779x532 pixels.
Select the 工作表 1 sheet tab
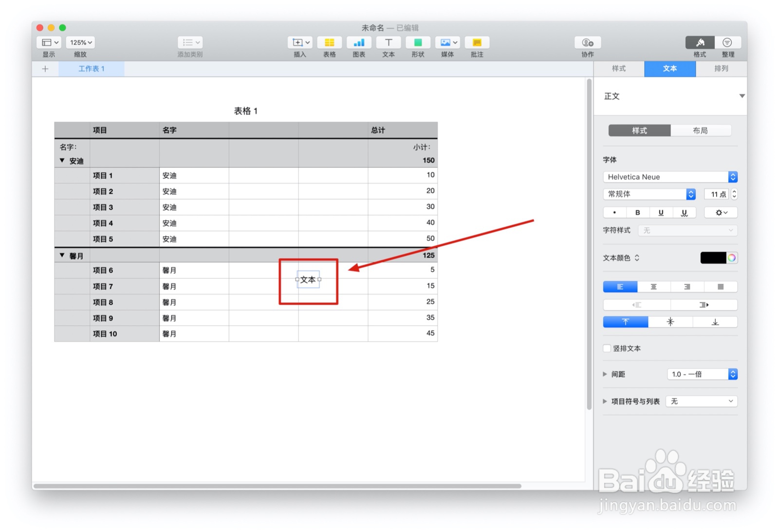[x=92, y=69]
